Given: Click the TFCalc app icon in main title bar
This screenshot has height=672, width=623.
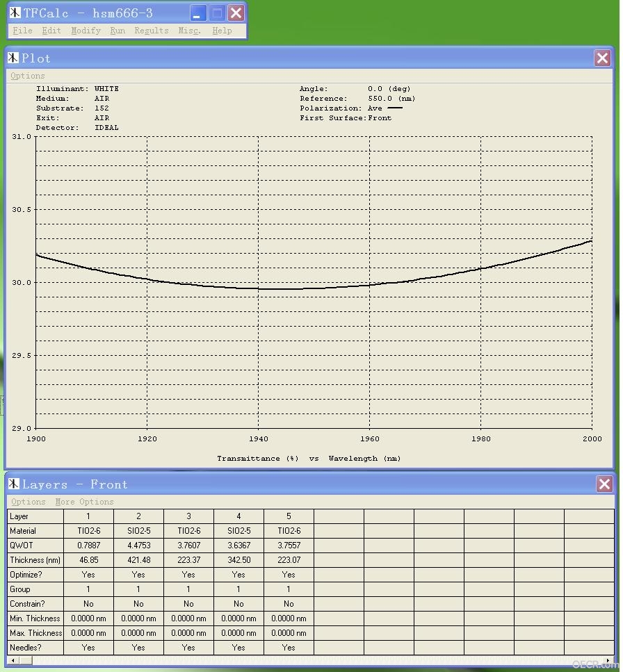Looking at the screenshot, I should [x=15, y=13].
